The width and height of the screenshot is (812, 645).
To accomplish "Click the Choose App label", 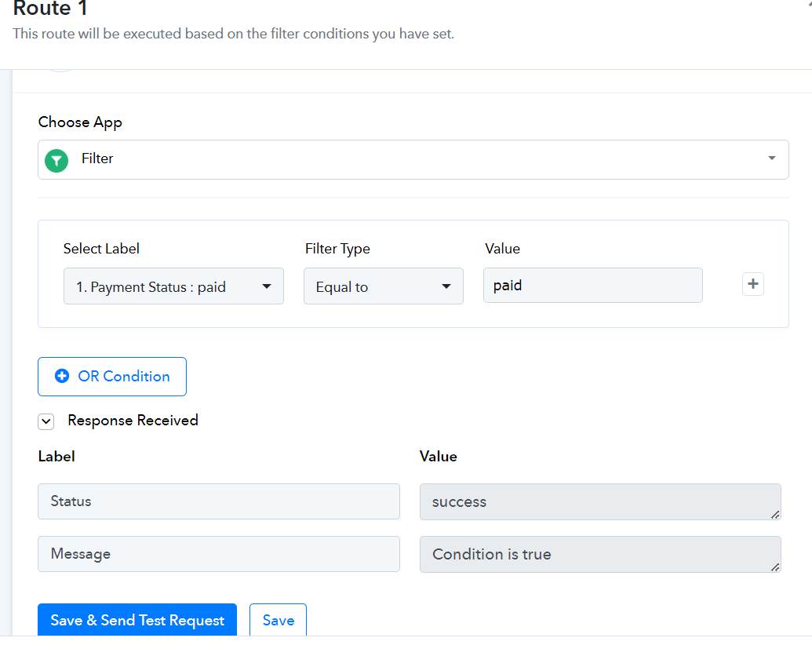I will pyautogui.click(x=80, y=122).
